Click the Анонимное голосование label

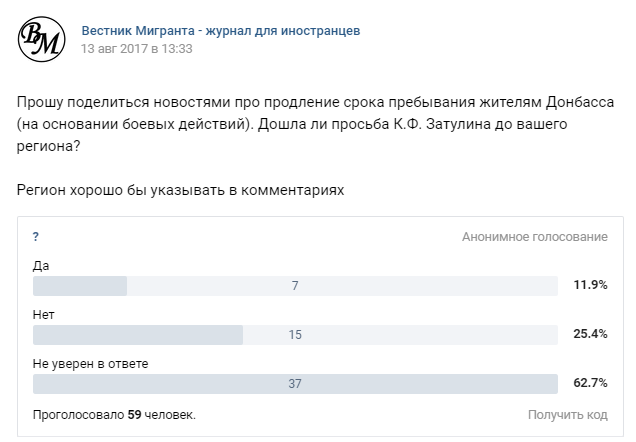pos(534,237)
